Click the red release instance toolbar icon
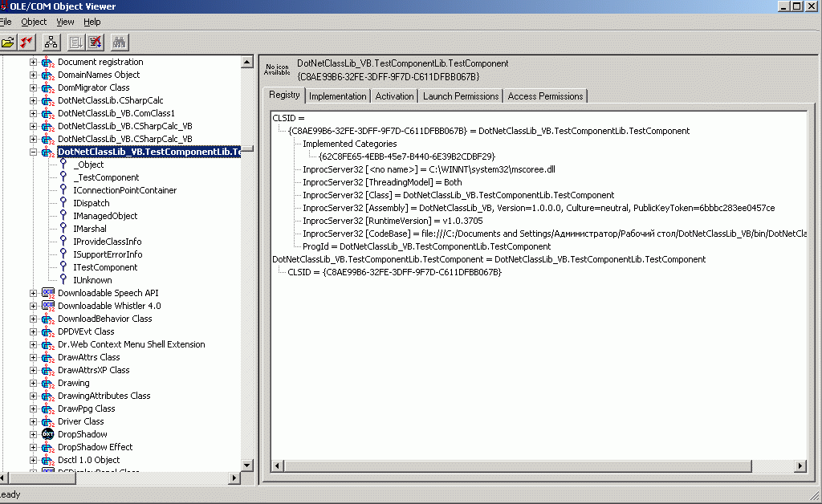822x504 pixels. (x=26, y=43)
